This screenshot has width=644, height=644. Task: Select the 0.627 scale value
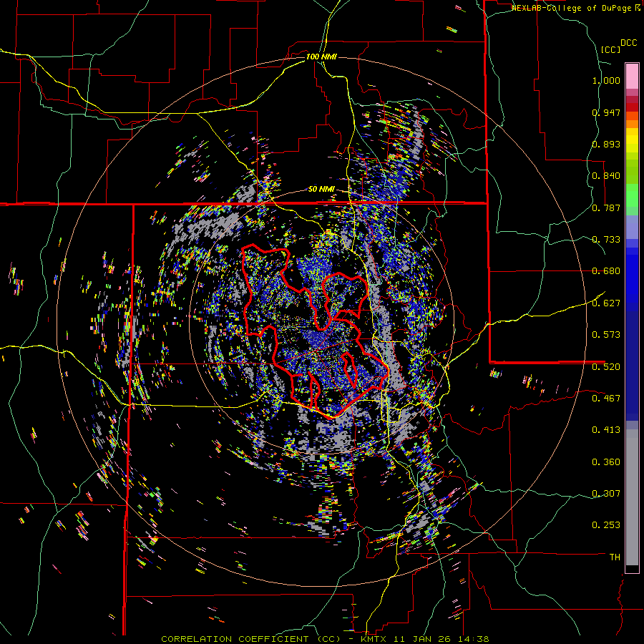pos(606,303)
